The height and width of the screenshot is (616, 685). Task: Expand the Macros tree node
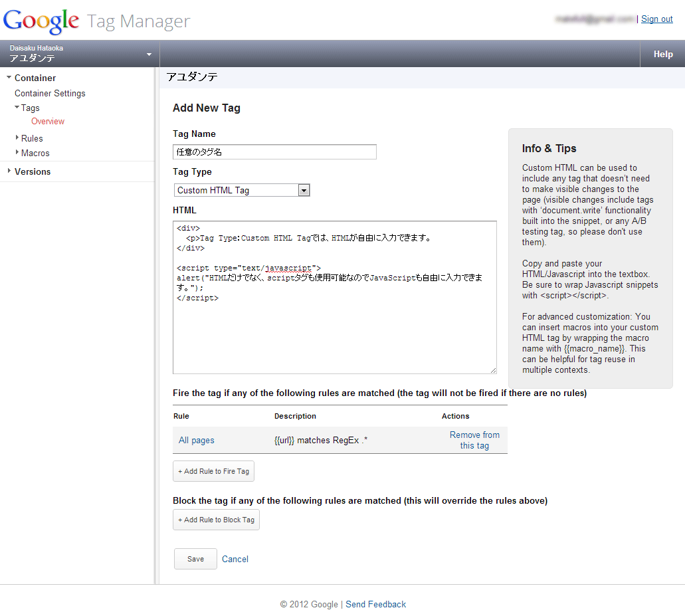(x=17, y=153)
